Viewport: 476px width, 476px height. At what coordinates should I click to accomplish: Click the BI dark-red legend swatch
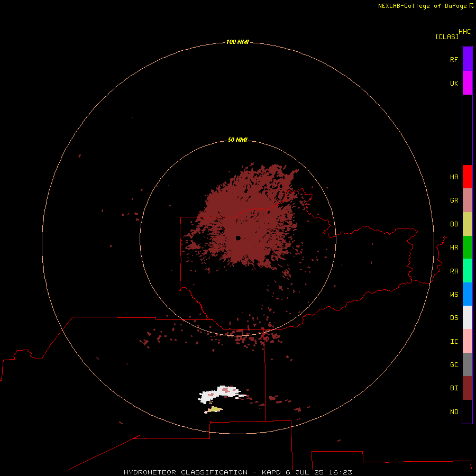(467, 388)
